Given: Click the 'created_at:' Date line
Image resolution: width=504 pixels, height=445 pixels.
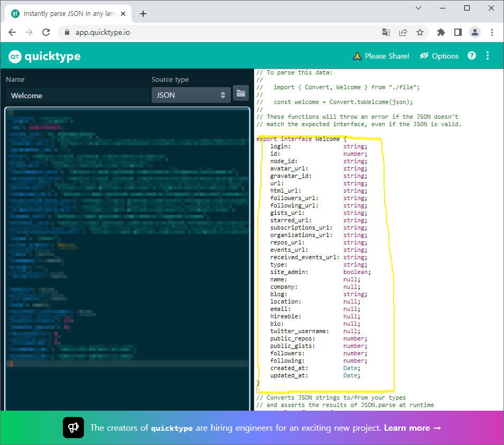Looking at the screenshot, I should (x=315, y=368).
